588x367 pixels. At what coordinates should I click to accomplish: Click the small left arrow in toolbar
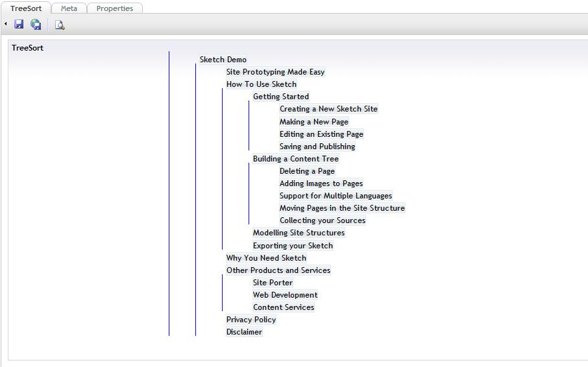coord(6,23)
